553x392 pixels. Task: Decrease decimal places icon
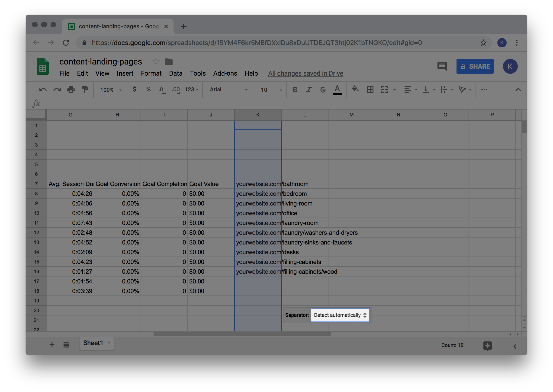[x=162, y=90]
